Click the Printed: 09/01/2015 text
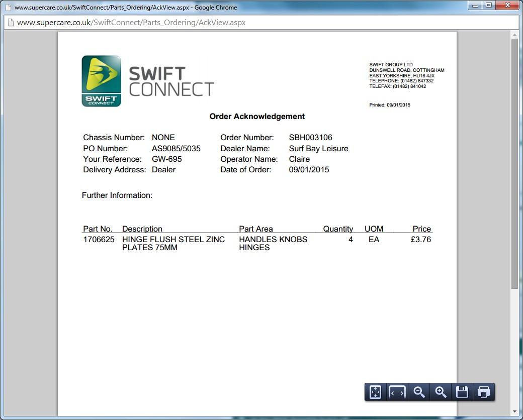 click(x=390, y=104)
